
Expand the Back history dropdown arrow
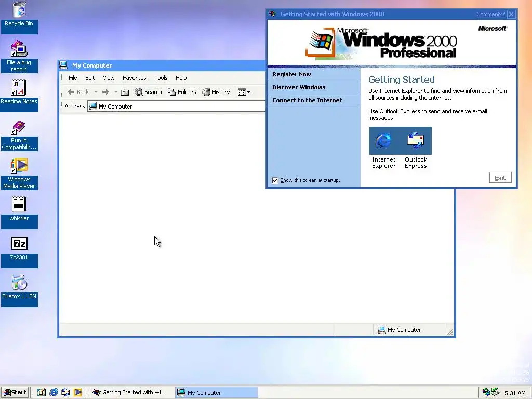[96, 92]
